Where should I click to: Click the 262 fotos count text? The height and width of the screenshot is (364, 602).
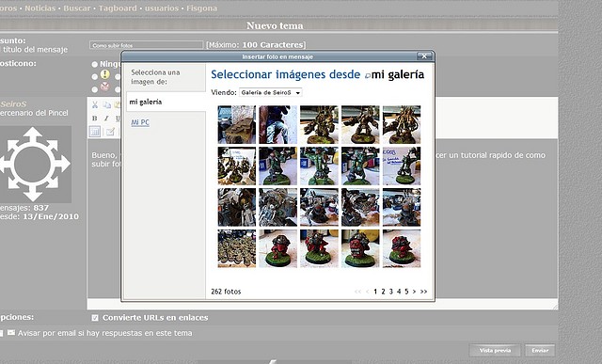[226, 292]
